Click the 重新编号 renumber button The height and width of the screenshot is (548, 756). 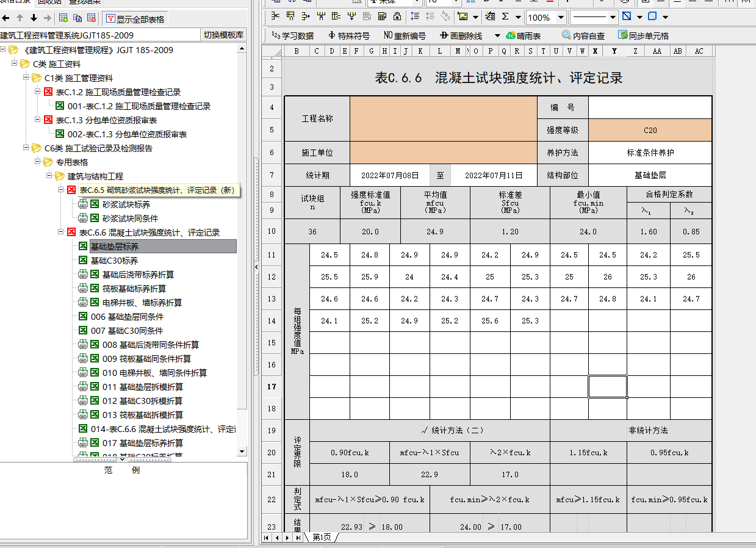point(405,36)
